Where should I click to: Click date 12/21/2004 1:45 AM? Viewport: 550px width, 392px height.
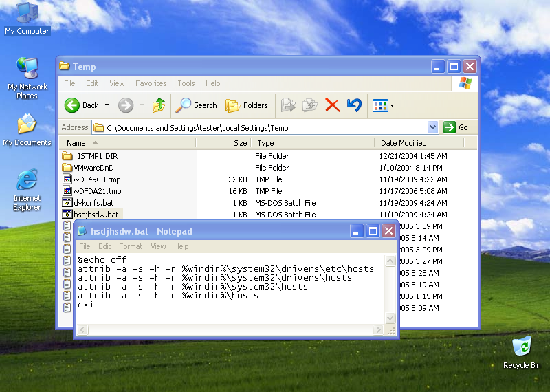(x=413, y=156)
